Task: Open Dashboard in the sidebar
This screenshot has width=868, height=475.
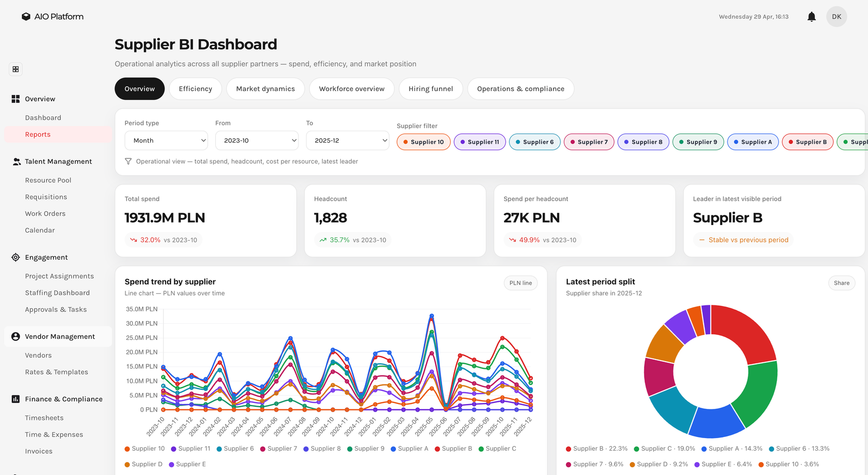Action: click(43, 118)
